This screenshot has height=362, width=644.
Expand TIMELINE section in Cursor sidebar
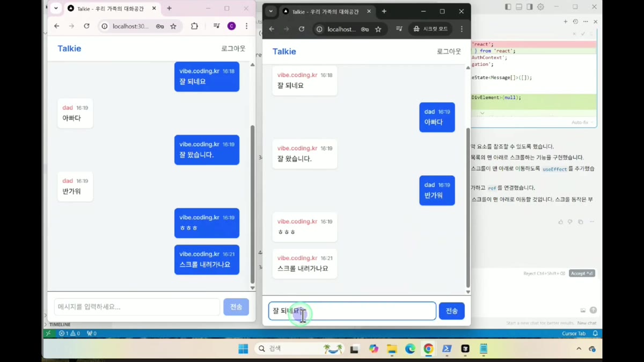pyautogui.click(x=60, y=324)
